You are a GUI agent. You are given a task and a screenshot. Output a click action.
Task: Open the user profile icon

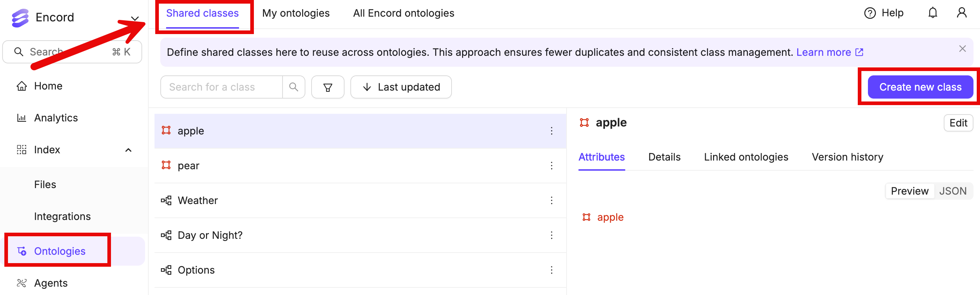(x=962, y=13)
